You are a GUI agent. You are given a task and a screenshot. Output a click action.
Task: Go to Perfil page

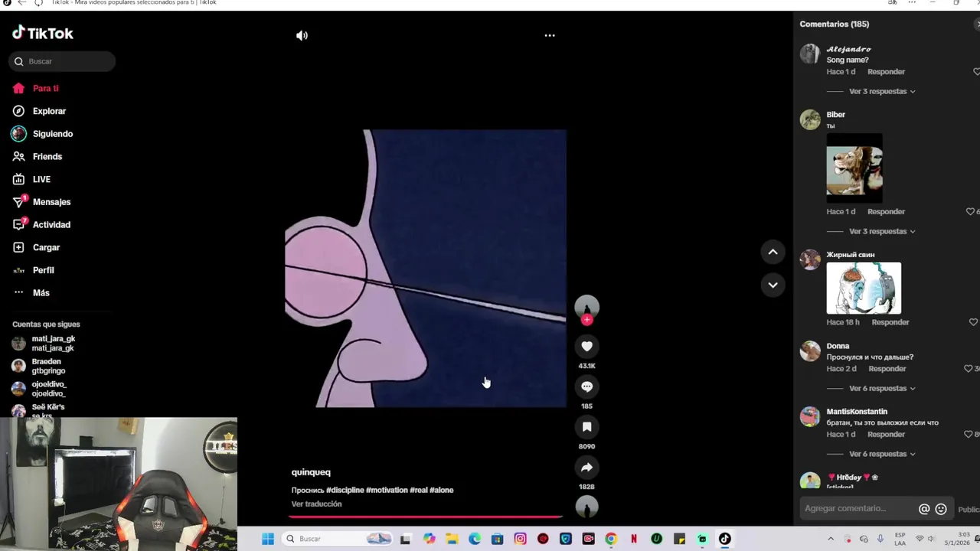[x=33, y=270]
